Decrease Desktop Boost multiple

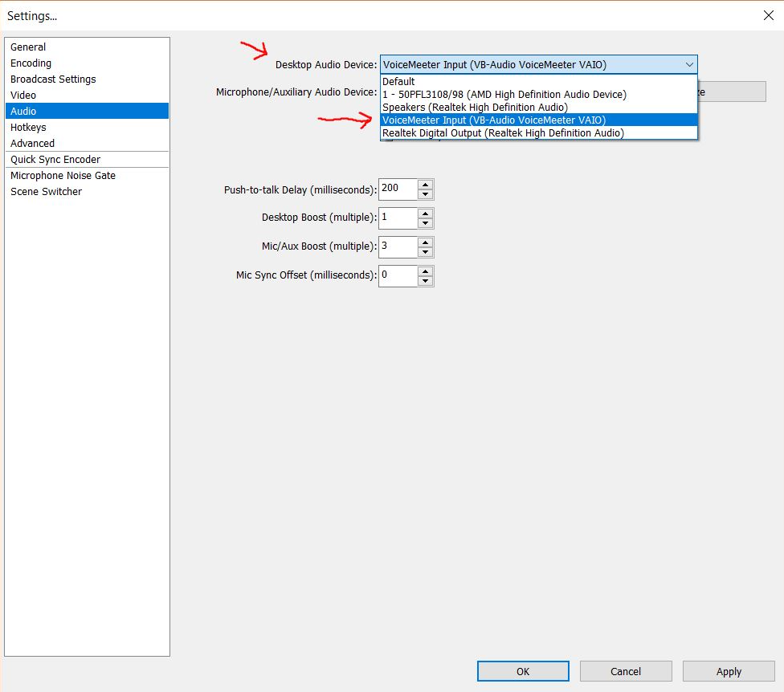[x=425, y=223]
